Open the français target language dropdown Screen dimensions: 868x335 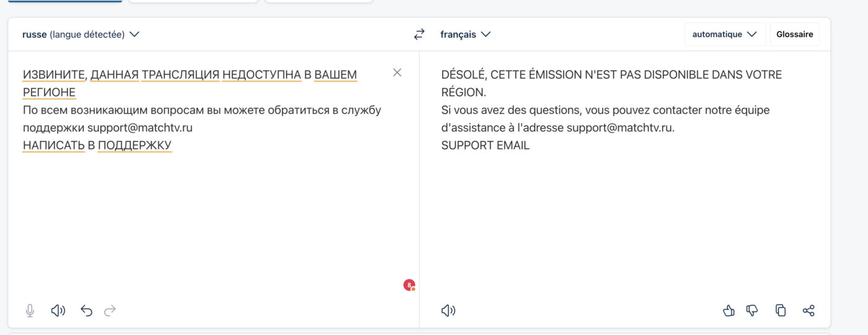(465, 35)
